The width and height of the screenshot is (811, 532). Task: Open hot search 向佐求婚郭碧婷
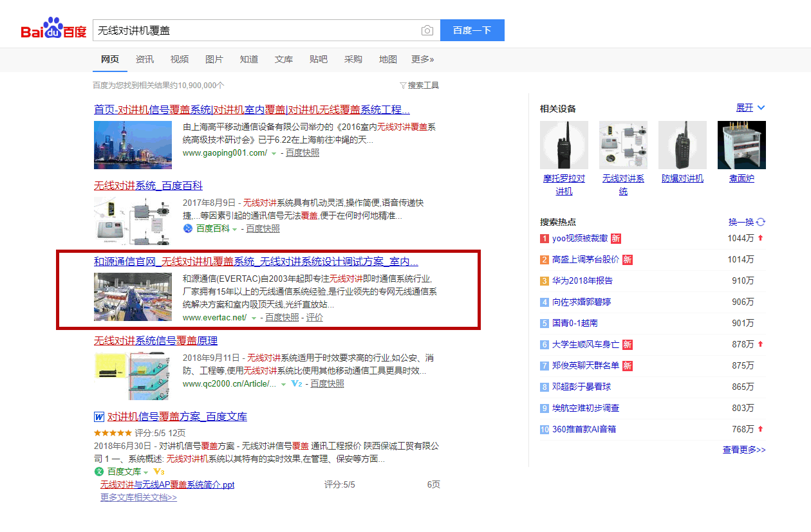tap(582, 302)
